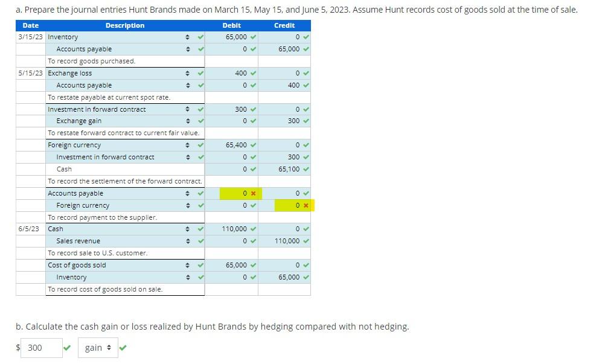This screenshot has width=602, height=364.
Task: Open the Accounts payable selector in the 3/15 entry
Action: tap(189, 49)
